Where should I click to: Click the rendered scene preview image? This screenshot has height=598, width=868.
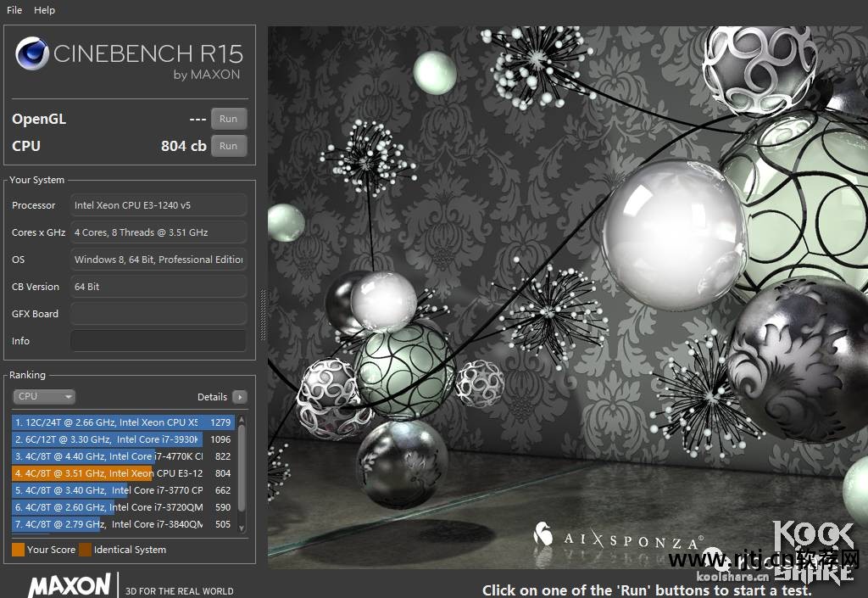tap(568, 298)
